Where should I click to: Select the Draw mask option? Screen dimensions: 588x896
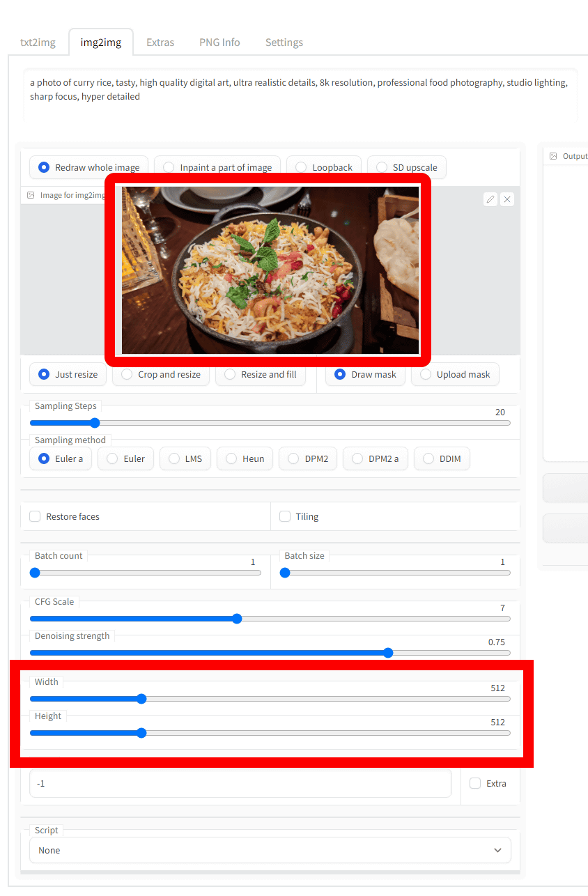365,374
